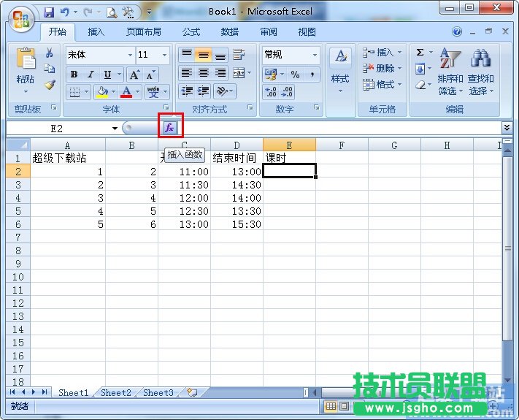Increase indent in alignment group
The width and height of the screenshot is (519, 420).
(x=203, y=91)
